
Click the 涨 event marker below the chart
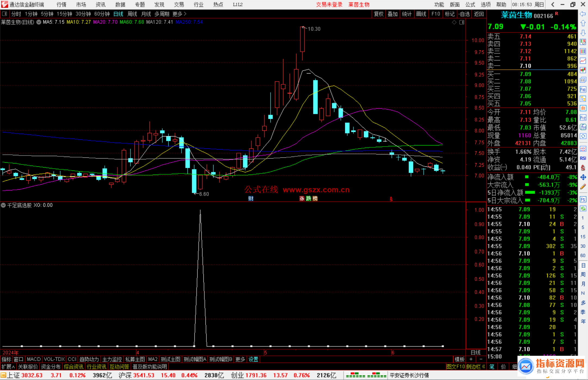pyautogui.click(x=302, y=199)
